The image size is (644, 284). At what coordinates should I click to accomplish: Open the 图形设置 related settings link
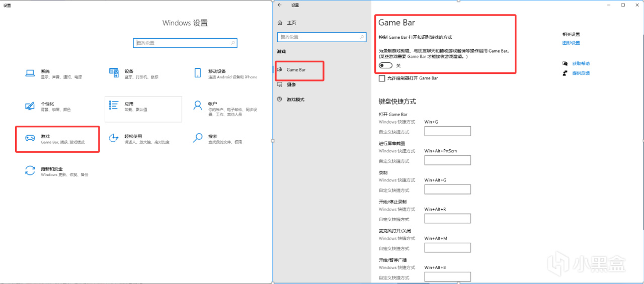point(571,43)
